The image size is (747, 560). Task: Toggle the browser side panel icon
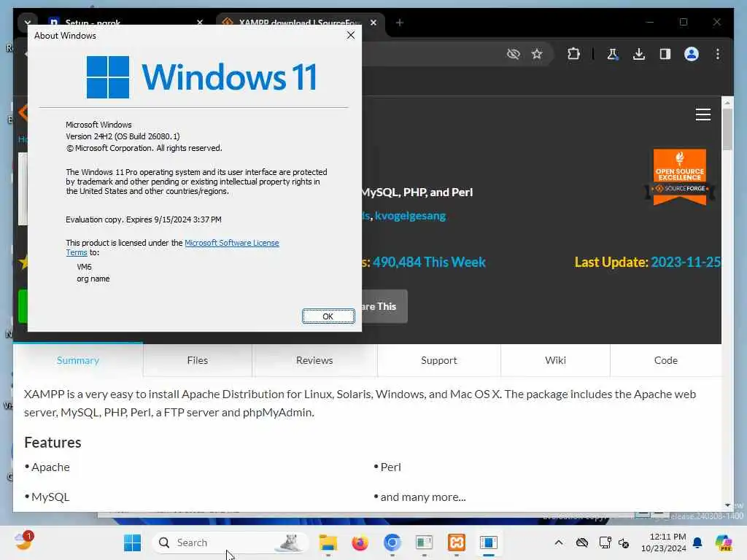pos(665,54)
